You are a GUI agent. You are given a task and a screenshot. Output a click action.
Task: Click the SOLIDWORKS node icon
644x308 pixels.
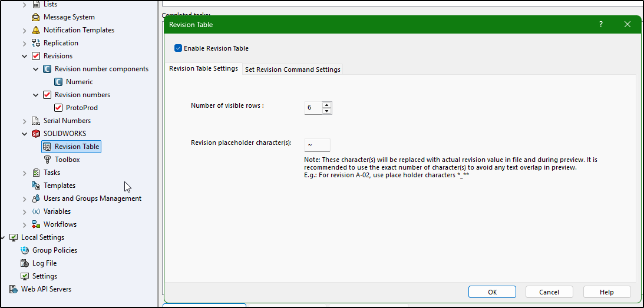[x=36, y=134]
